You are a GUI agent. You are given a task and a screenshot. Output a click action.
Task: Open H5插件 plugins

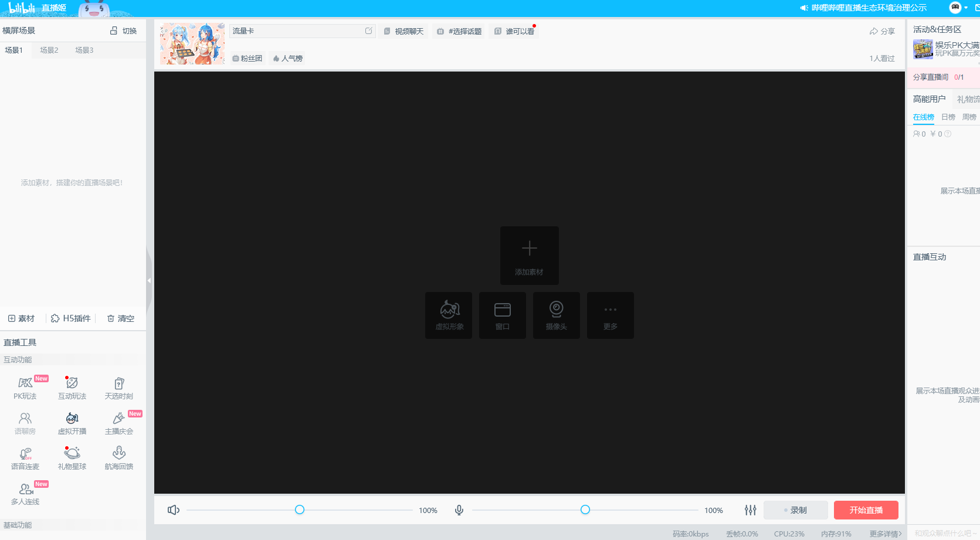click(70, 318)
